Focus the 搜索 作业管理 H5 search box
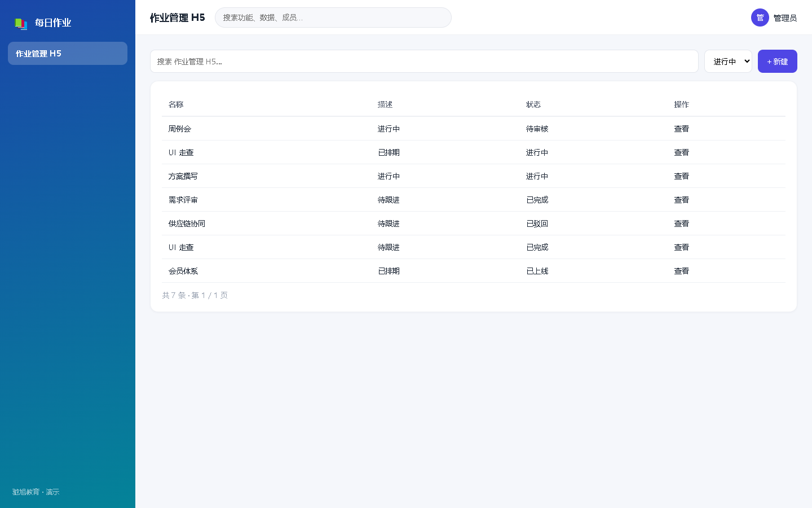812x508 pixels. (x=424, y=62)
